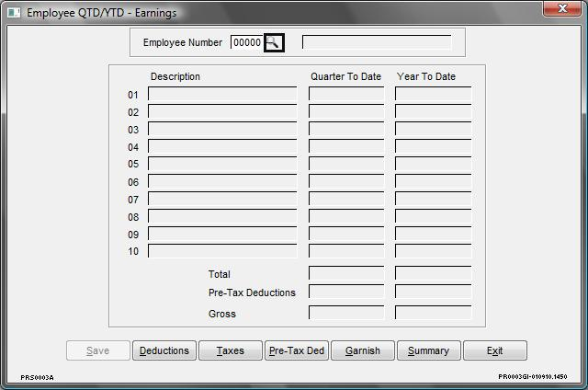Click the Gross Year To Date field
The image size is (588, 390).
[433, 313]
